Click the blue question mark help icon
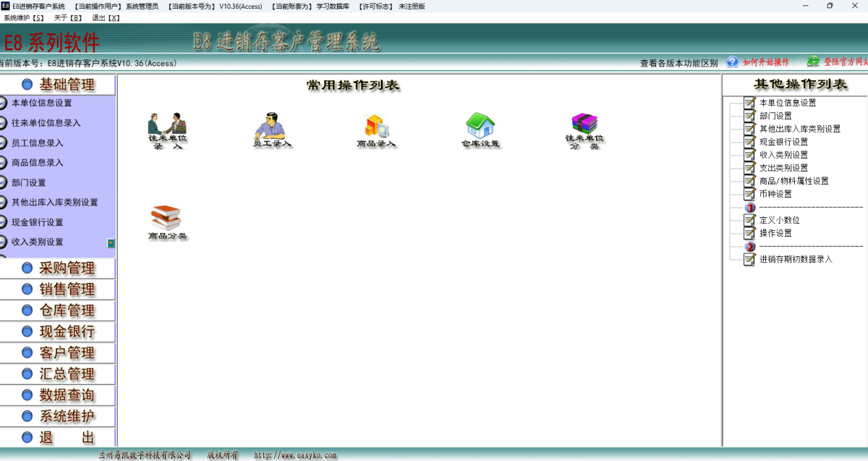Screen dimensions: 868x461 pos(730,62)
